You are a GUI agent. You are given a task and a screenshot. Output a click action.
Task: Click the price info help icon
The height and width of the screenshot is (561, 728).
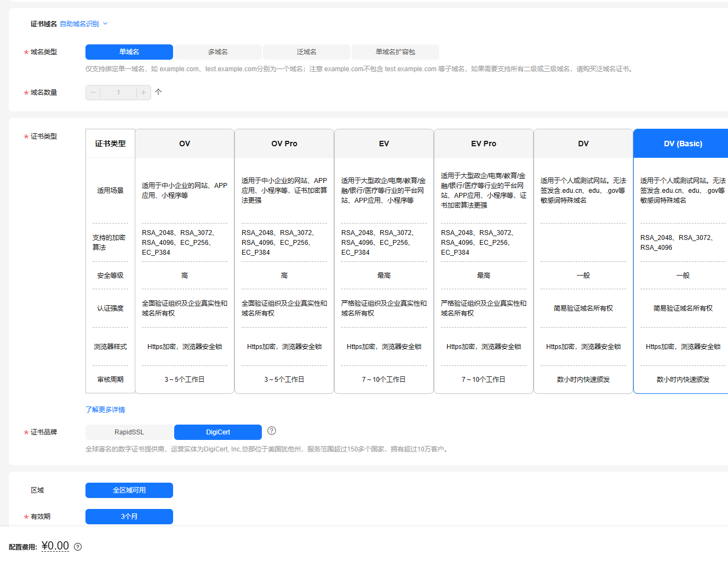coord(78,547)
